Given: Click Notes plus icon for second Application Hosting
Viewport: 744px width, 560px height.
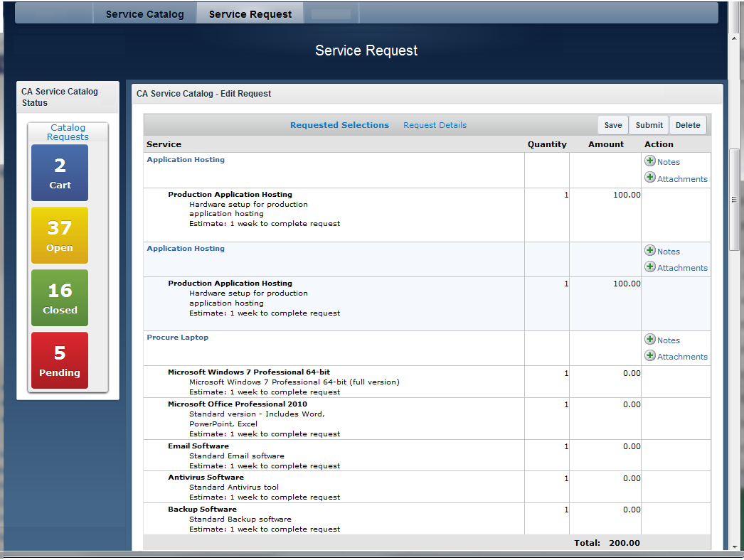Looking at the screenshot, I should (650, 250).
